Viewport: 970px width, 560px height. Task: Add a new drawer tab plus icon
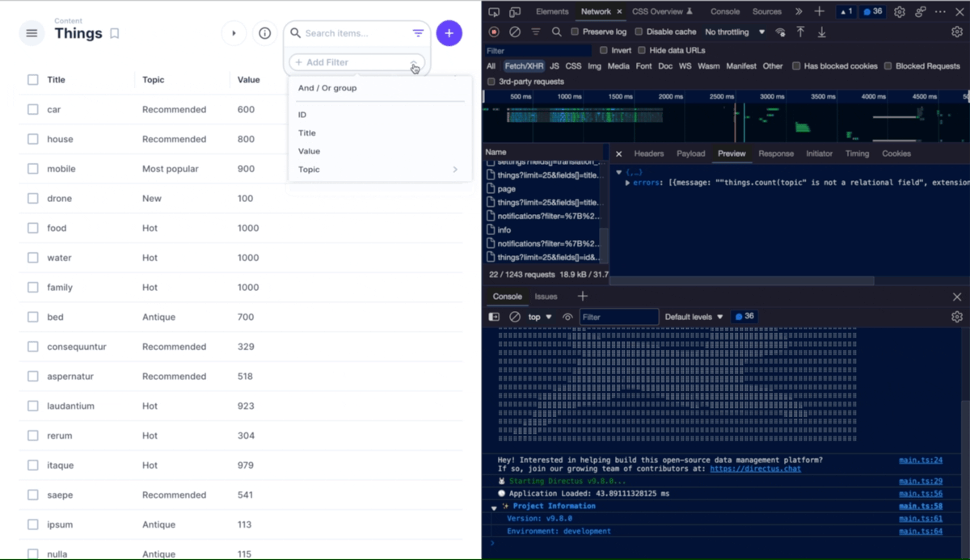582,296
